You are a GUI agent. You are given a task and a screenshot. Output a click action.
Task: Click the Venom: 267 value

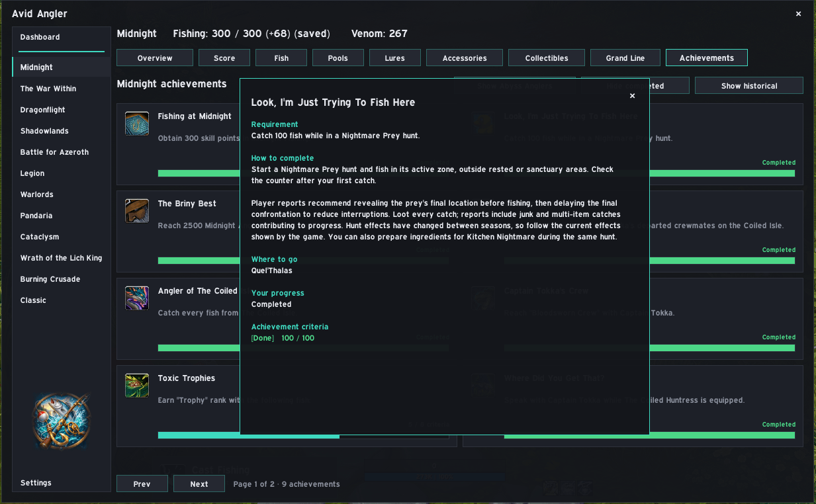coord(379,34)
